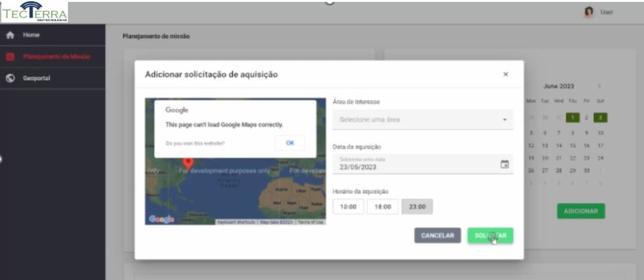The height and width of the screenshot is (280, 644).
Task: Click the TecTerra logo
Action: pos(35,12)
